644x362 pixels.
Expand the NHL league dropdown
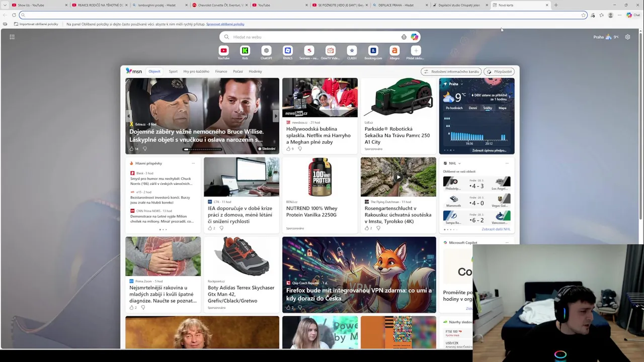point(459,163)
